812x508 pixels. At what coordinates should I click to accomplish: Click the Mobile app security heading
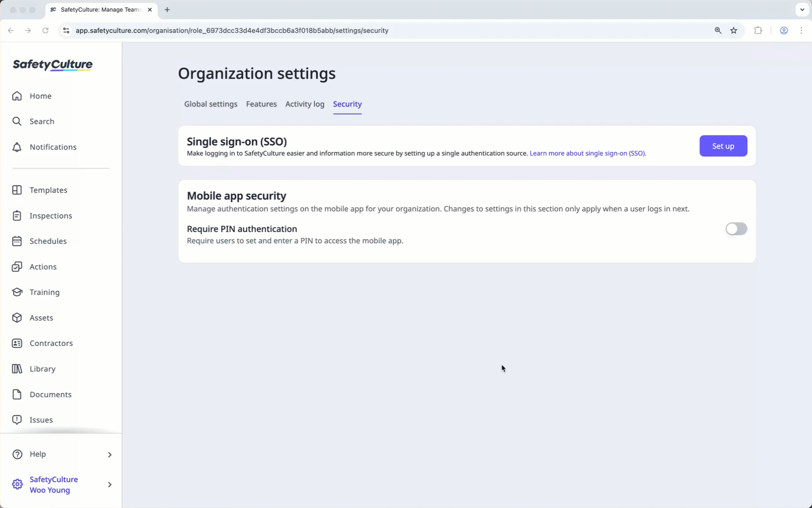coord(236,195)
